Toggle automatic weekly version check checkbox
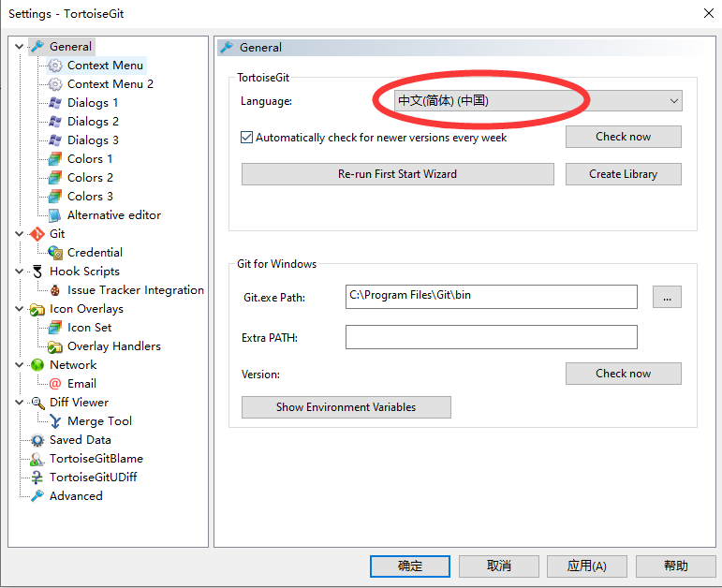 coord(246,138)
